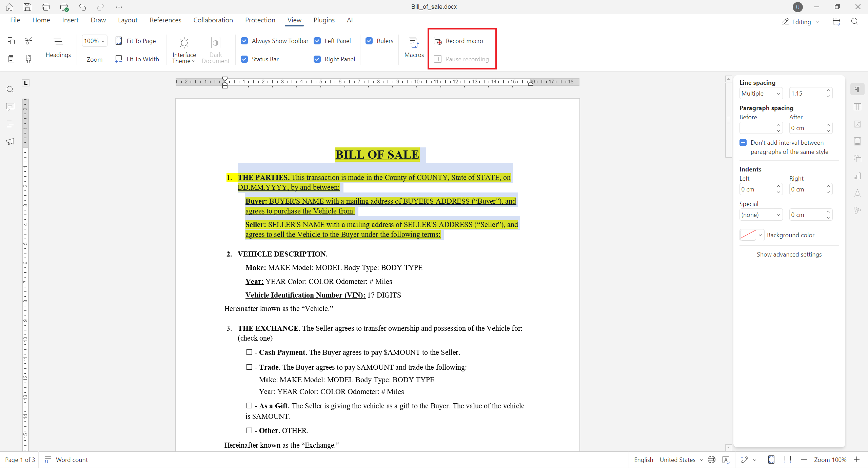Uncheck the Rulers checkbox

pyautogui.click(x=369, y=41)
